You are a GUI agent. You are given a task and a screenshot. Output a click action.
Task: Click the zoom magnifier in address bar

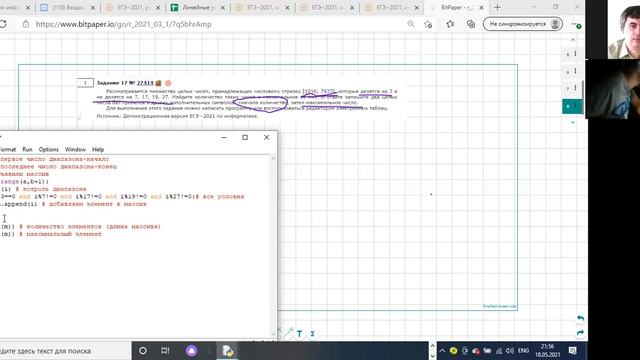411,24
